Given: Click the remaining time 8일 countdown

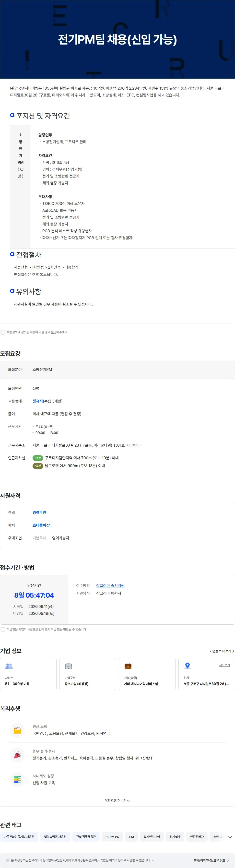Looking at the screenshot, I should tap(34, 595).
